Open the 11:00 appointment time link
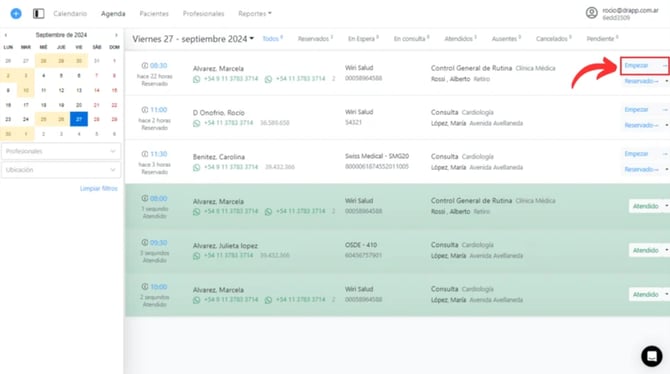Image resolution: width=670 pixels, height=374 pixels. tap(159, 110)
